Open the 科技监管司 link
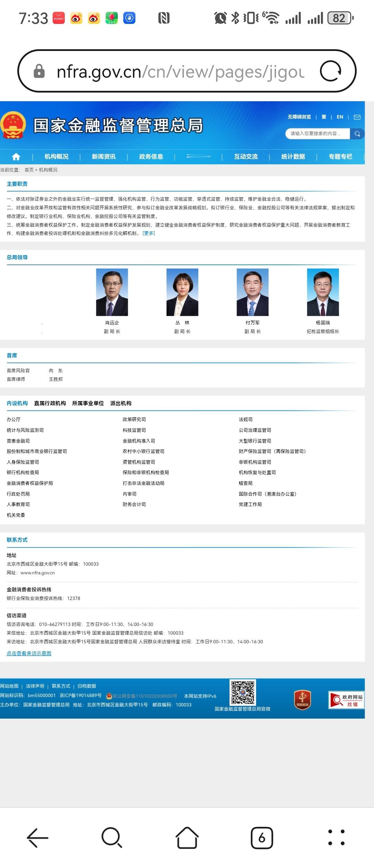374x868 pixels. pyautogui.click(x=134, y=430)
